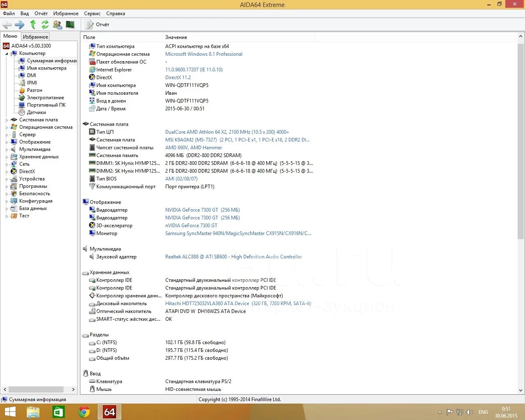Expand the Мультимедиа tree node
The width and height of the screenshot is (525, 420).
(7, 150)
